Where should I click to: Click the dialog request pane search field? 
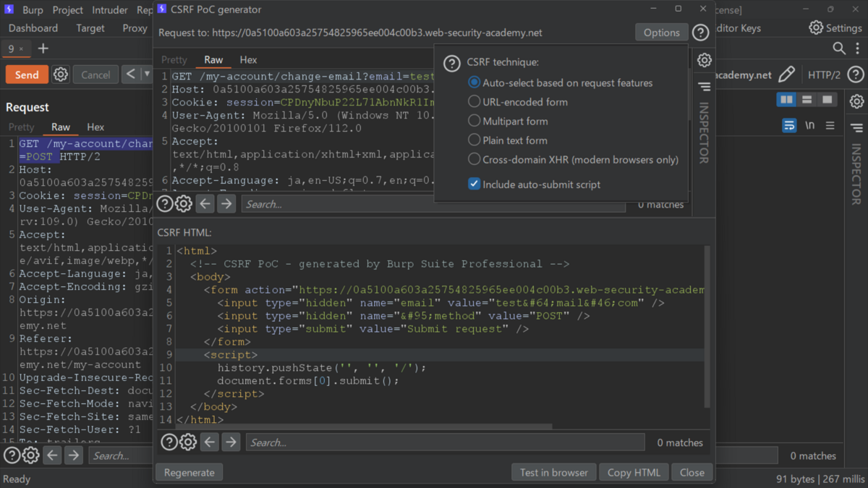[433, 204]
